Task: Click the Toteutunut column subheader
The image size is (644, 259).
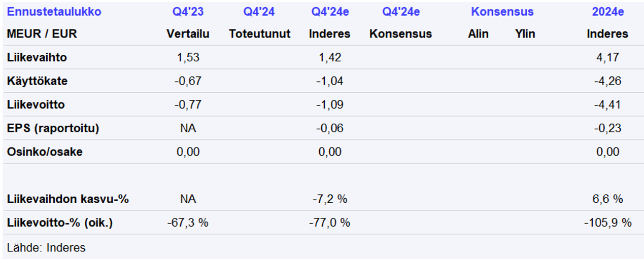Action: [x=259, y=34]
